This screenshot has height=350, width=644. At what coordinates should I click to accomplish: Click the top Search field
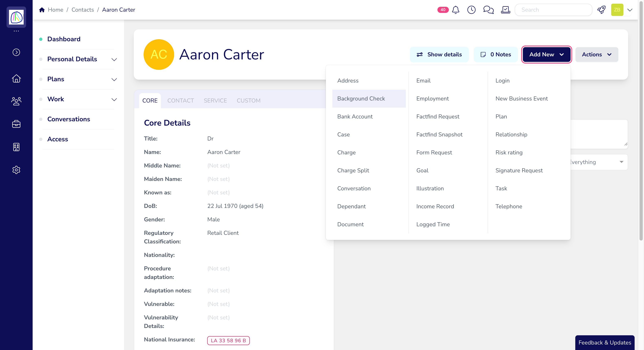553,10
